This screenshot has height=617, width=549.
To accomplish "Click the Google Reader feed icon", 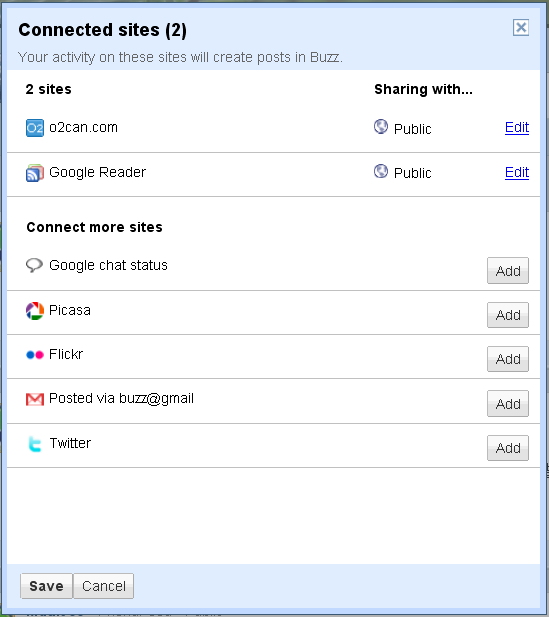I will coord(35,173).
